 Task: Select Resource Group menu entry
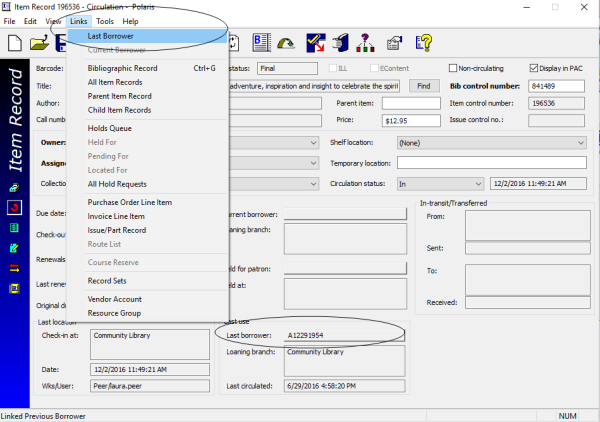pos(148,313)
